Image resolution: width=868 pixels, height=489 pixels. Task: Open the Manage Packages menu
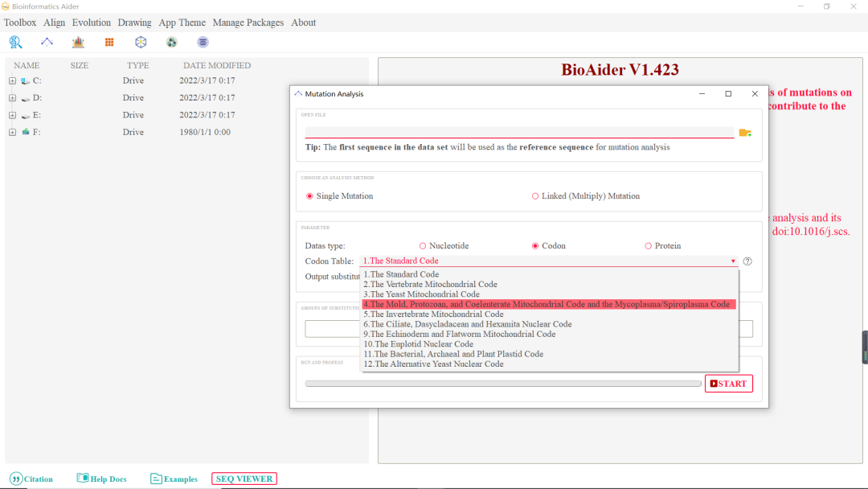pos(248,23)
